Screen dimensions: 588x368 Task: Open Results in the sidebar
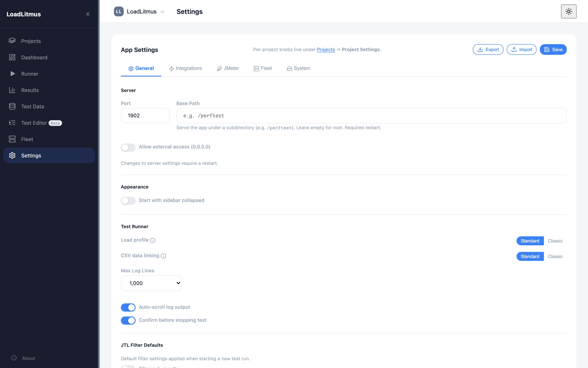pyautogui.click(x=49, y=90)
